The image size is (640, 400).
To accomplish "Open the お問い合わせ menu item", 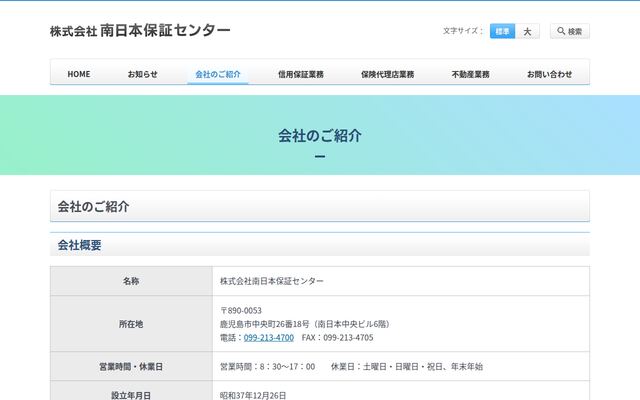I will click(549, 74).
